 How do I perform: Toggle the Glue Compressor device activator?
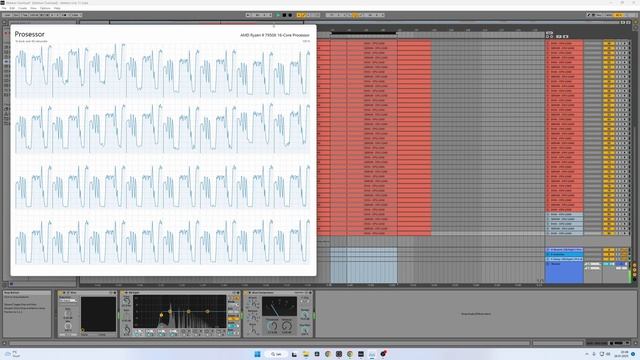(247, 293)
